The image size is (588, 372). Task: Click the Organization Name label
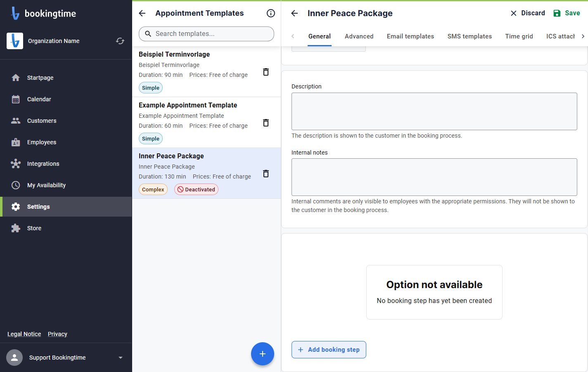tap(54, 41)
